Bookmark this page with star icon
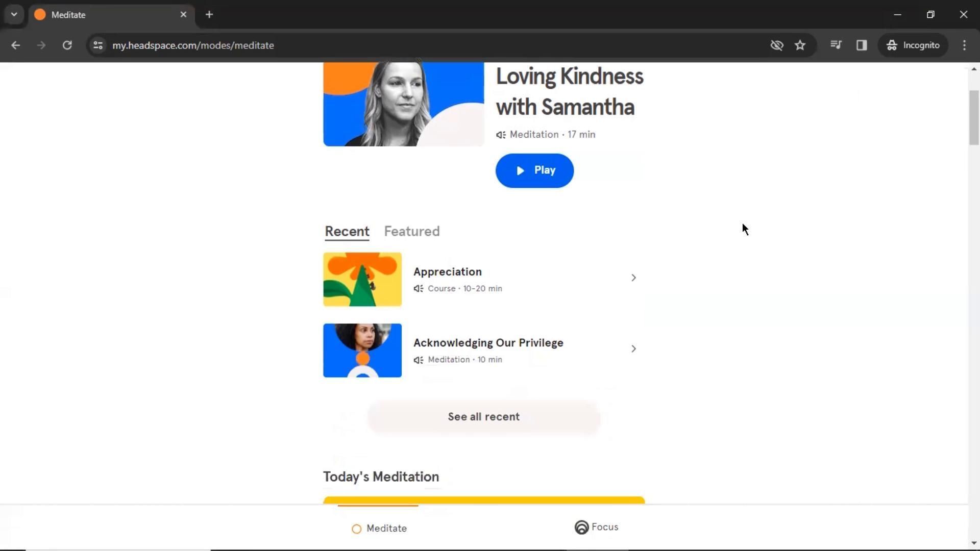Screen dimensions: 980x551 (x=800, y=45)
